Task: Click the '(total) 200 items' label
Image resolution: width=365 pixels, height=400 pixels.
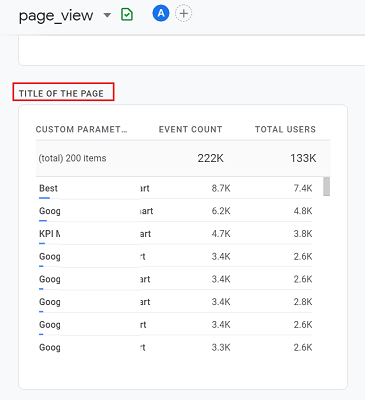Action: point(72,158)
